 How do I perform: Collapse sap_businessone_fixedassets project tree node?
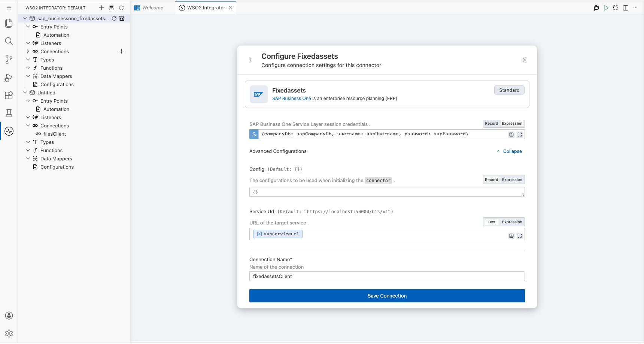coord(25,18)
